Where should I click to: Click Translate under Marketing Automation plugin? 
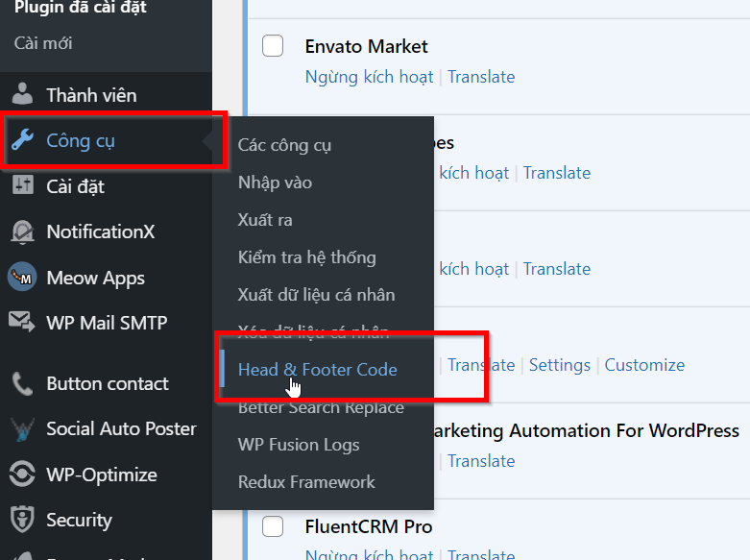click(x=481, y=461)
